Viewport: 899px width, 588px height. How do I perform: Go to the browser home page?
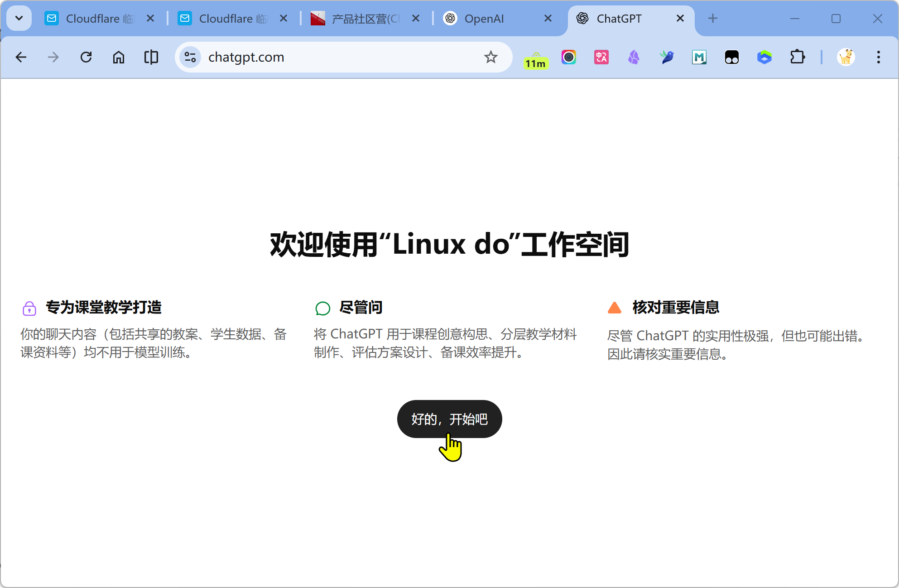click(x=119, y=57)
